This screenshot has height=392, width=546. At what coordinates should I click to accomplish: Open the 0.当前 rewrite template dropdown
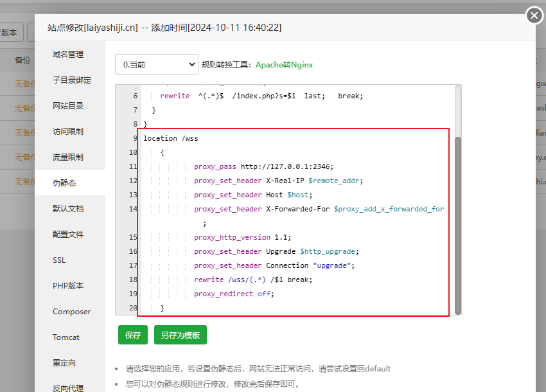157,64
